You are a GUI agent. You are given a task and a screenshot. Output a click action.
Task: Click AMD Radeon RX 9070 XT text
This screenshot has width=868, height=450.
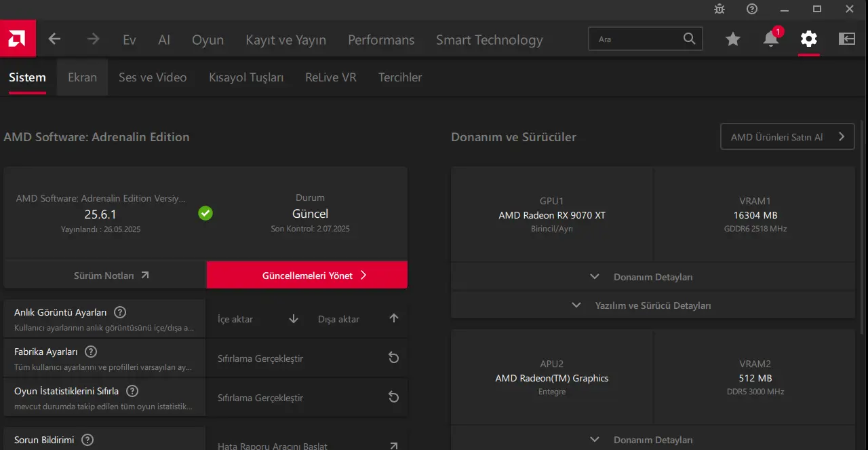tap(552, 215)
